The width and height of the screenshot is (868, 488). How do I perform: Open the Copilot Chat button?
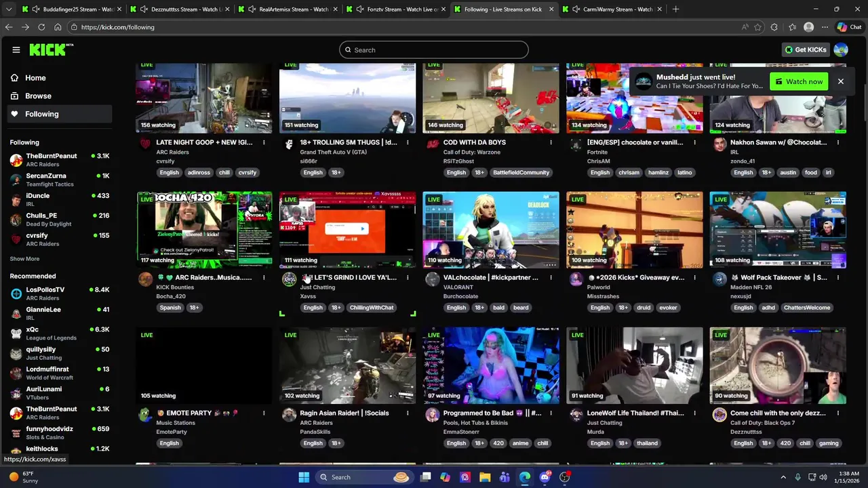[849, 27]
